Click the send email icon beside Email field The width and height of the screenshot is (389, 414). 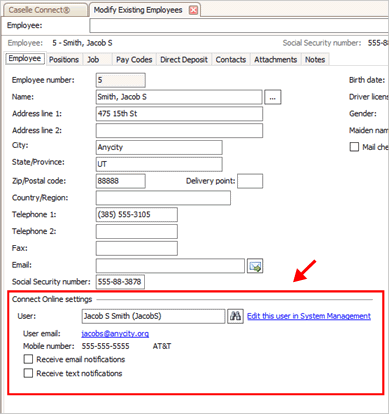click(x=255, y=266)
